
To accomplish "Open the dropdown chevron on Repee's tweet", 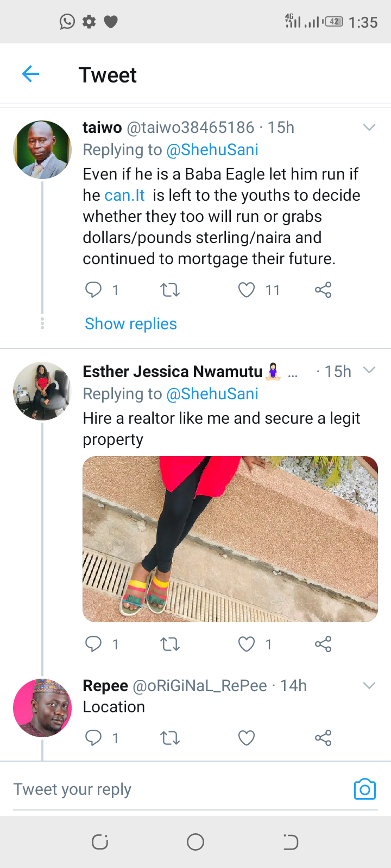I will 369,686.
